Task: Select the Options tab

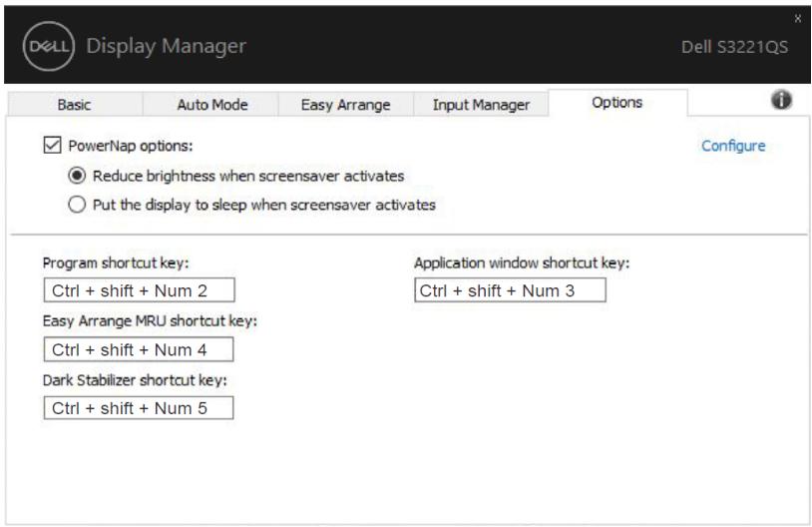Action: tap(617, 103)
